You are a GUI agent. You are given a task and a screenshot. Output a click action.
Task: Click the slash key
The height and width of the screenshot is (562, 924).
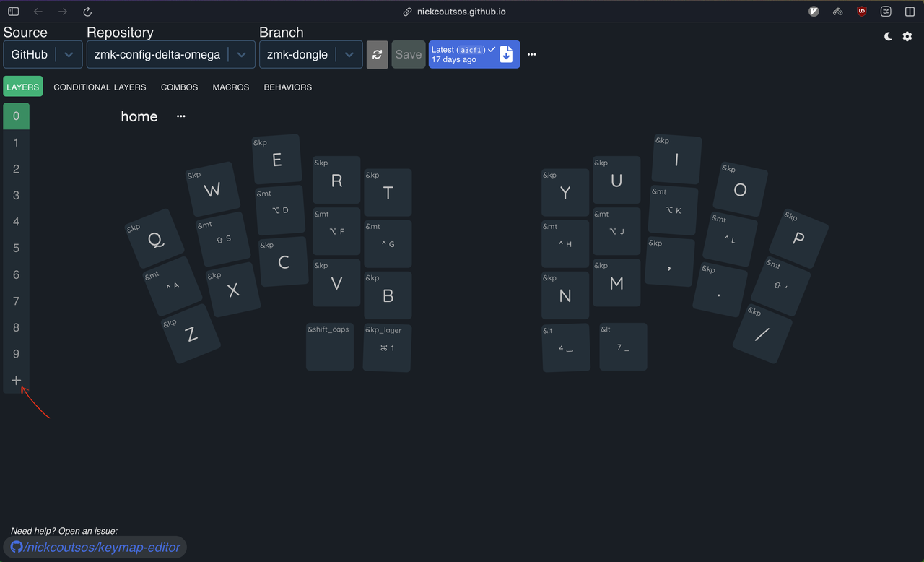tap(762, 334)
